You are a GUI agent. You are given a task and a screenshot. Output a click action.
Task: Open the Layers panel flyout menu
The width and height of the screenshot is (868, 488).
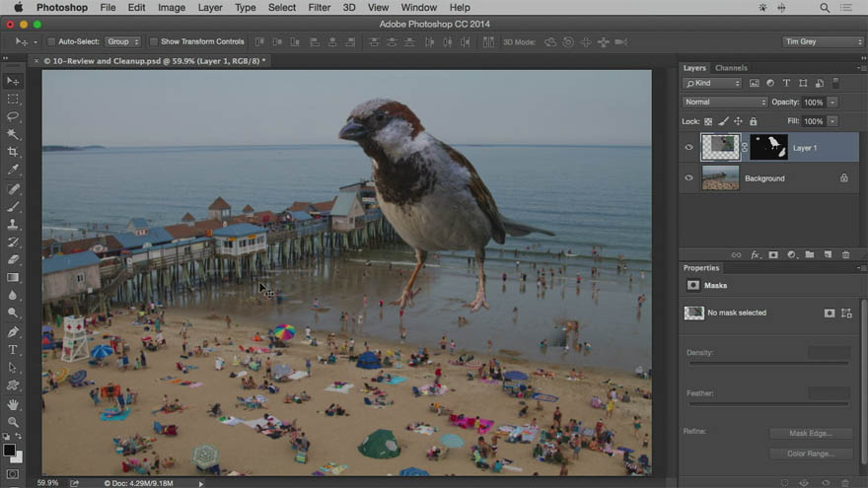(x=862, y=68)
